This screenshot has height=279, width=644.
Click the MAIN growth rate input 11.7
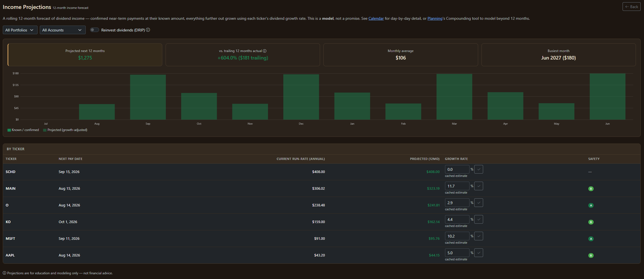point(457,186)
